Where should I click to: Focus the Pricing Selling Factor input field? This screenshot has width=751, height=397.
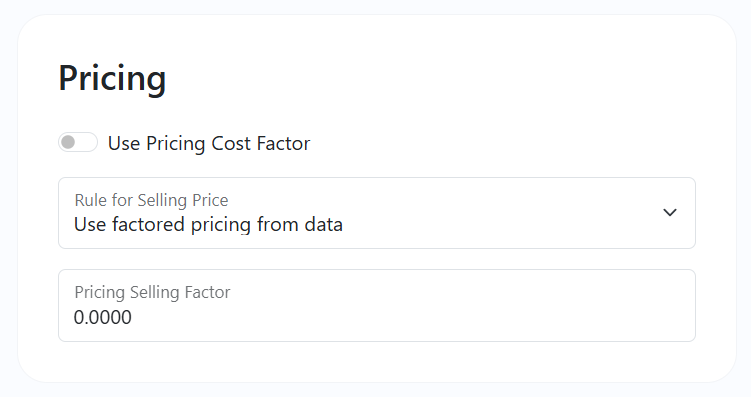click(377, 306)
